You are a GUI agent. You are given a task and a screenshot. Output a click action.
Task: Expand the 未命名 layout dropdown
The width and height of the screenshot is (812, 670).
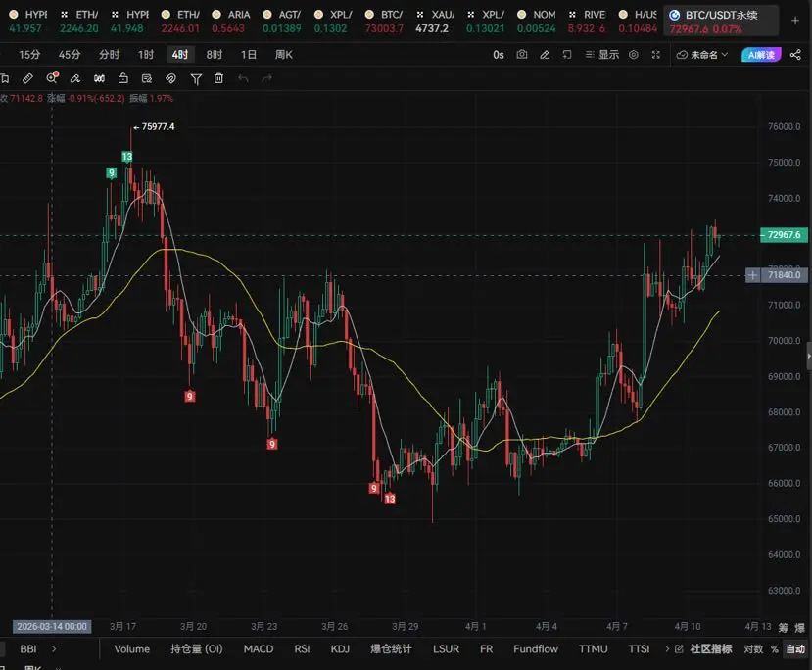[x=702, y=55]
